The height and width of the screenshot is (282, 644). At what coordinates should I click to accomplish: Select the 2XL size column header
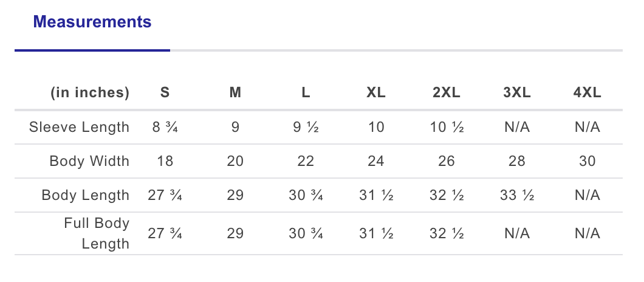coord(447,93)
